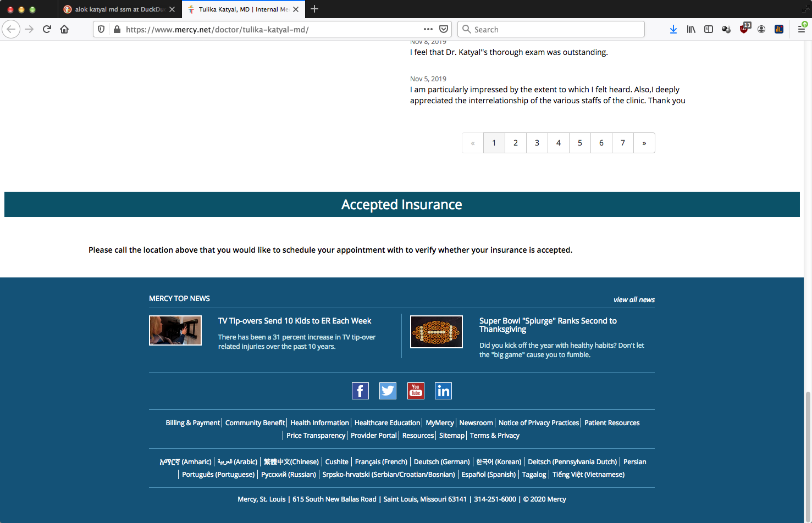The height and width of the screenshot is (523, 812).
Task: Reload the current page
Action: pyautogui.click(x=47, y=29)
